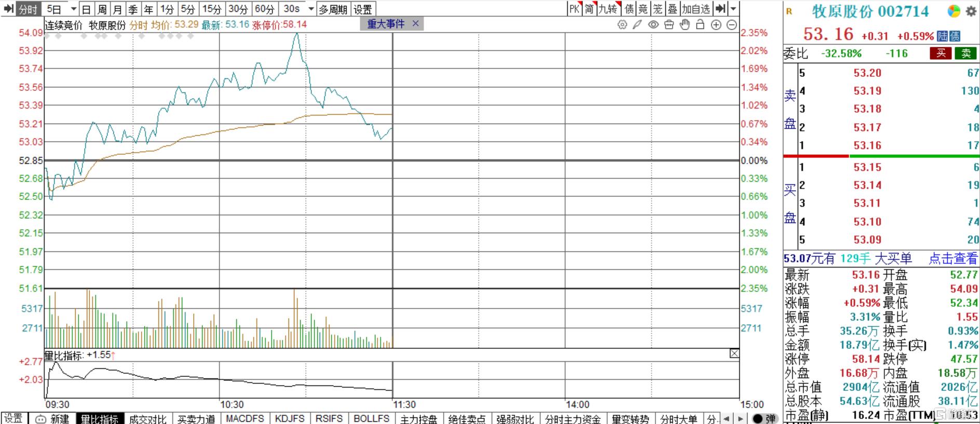980x424 pixels.
Task: Toggle the 弹 popup switch at bottom
Action: point(765,418)
